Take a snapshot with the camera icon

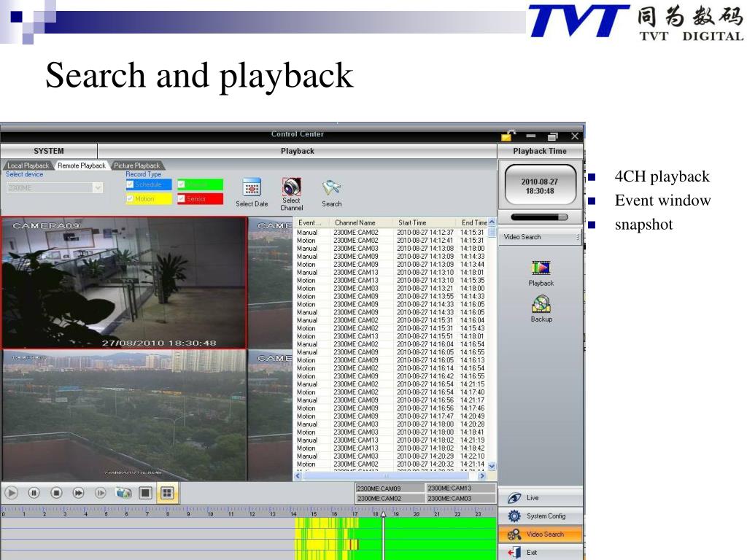click(123, 493)
